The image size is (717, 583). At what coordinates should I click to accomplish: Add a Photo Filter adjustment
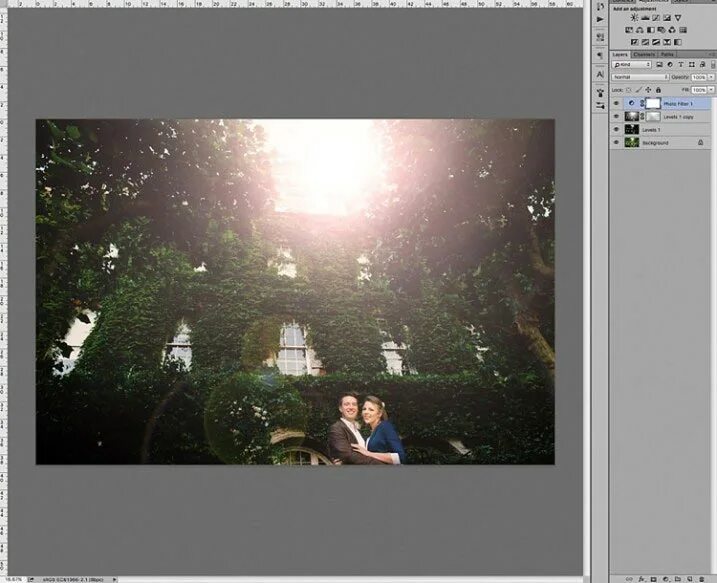point(661,30)
